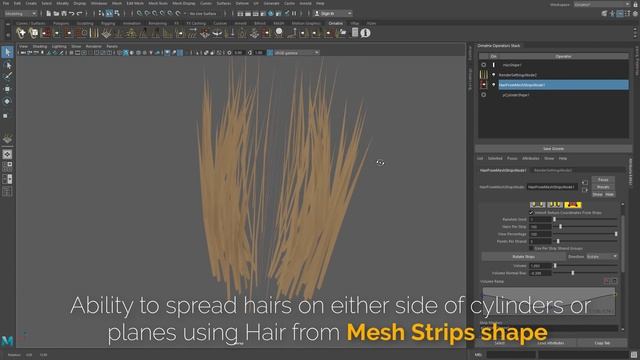Switch to the RenderSettingsNode1 attribute tab
This screenshot has width=640, height=360.
[x=553, y=170]
